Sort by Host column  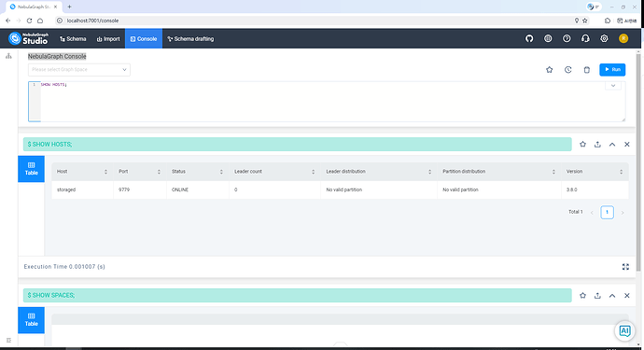(105, 172)
